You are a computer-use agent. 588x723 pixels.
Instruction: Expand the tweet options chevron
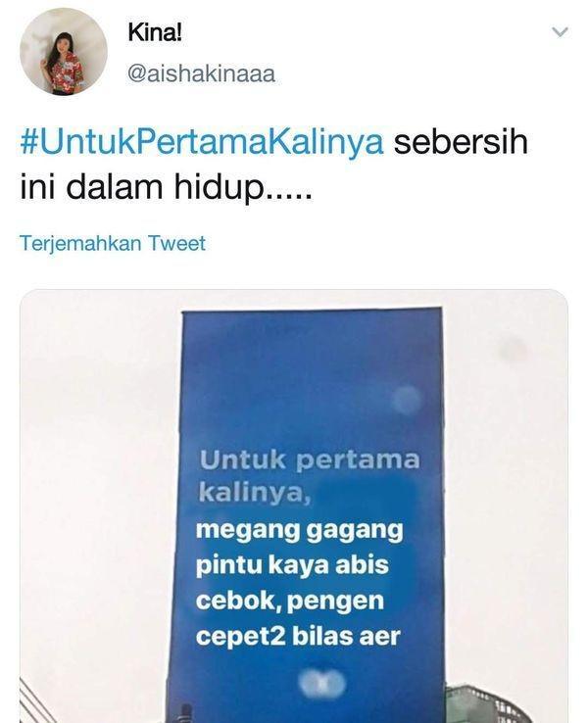click(560, 31)
